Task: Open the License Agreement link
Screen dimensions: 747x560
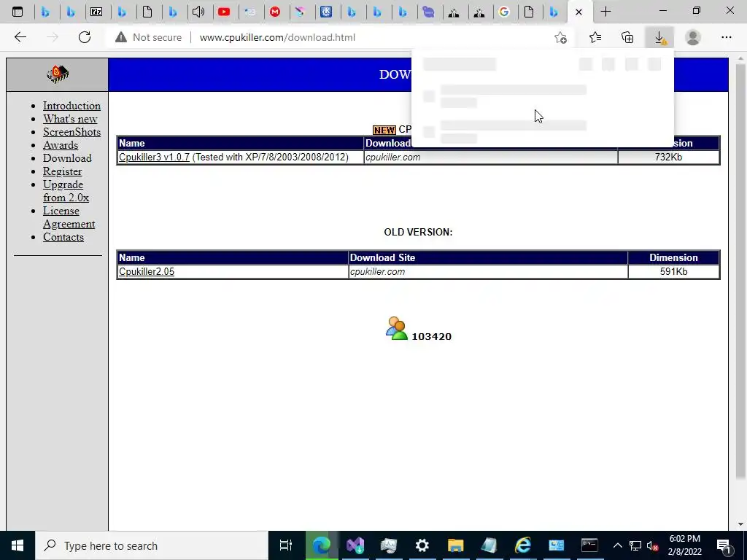Action: tap(69, 217)
